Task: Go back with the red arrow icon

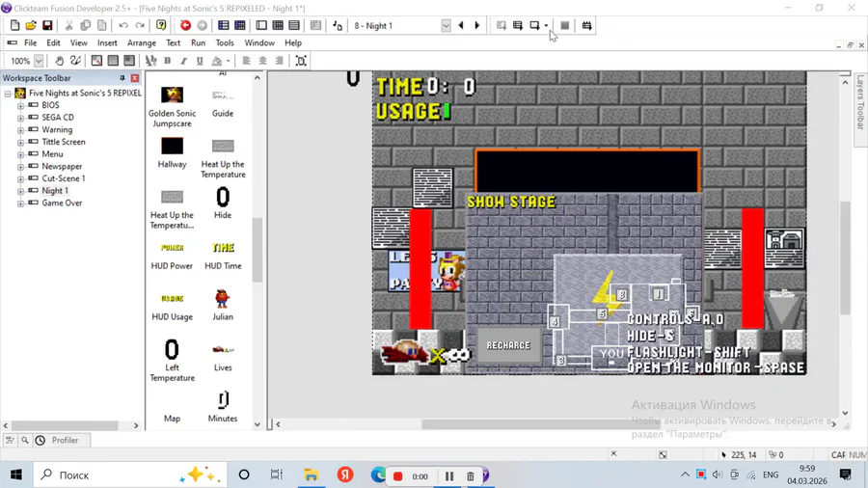Action: pos(185,25)
